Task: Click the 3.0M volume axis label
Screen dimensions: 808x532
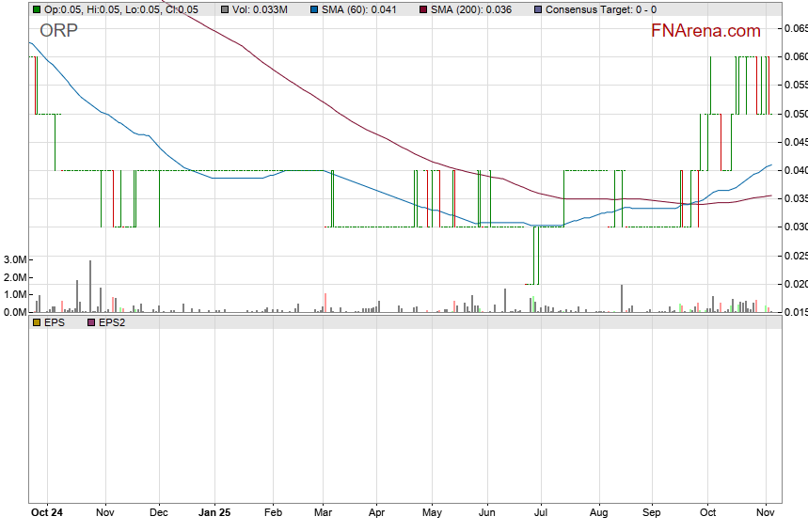Action: pos(14,259)
